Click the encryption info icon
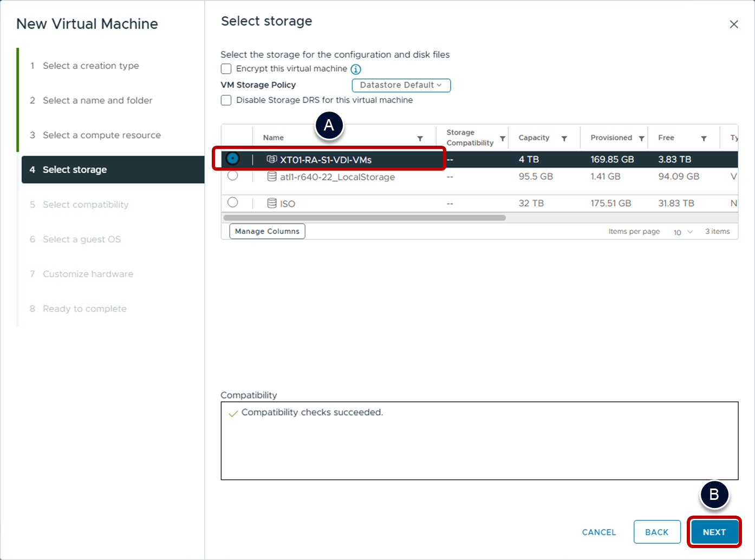The image size is (755, 560). [x=356, y=69]
